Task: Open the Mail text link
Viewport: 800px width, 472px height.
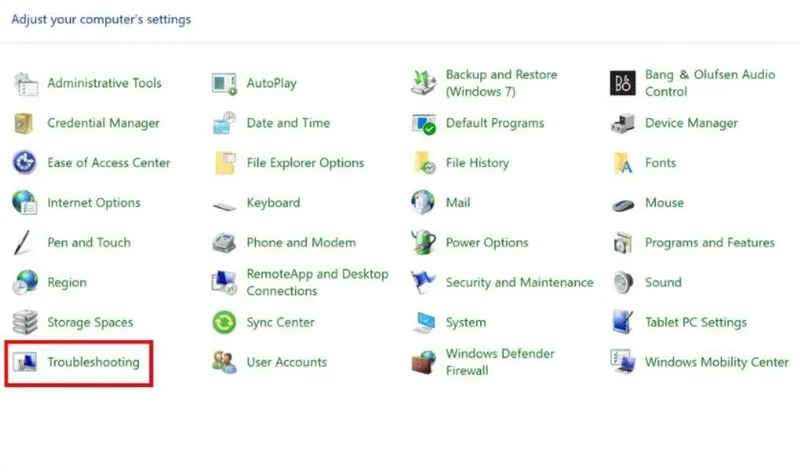Action: [458, 203]
